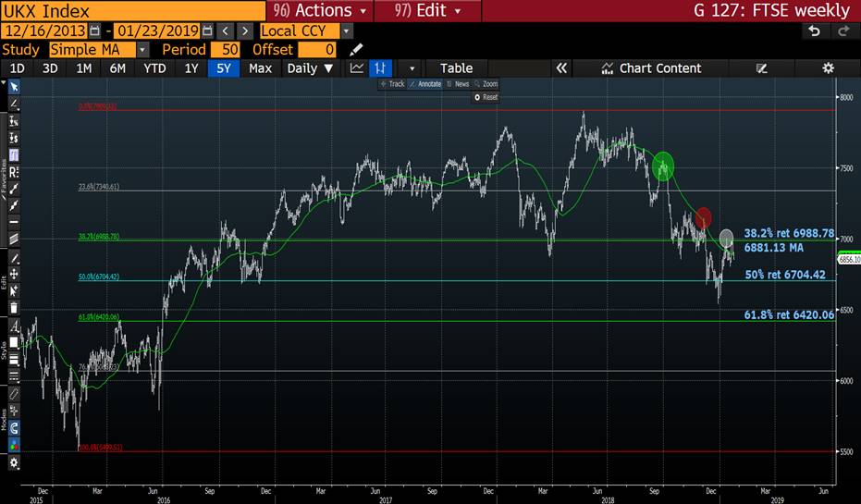Select the 5Y time range
This screenshot has height=504, width=861.
pos(224,68)
